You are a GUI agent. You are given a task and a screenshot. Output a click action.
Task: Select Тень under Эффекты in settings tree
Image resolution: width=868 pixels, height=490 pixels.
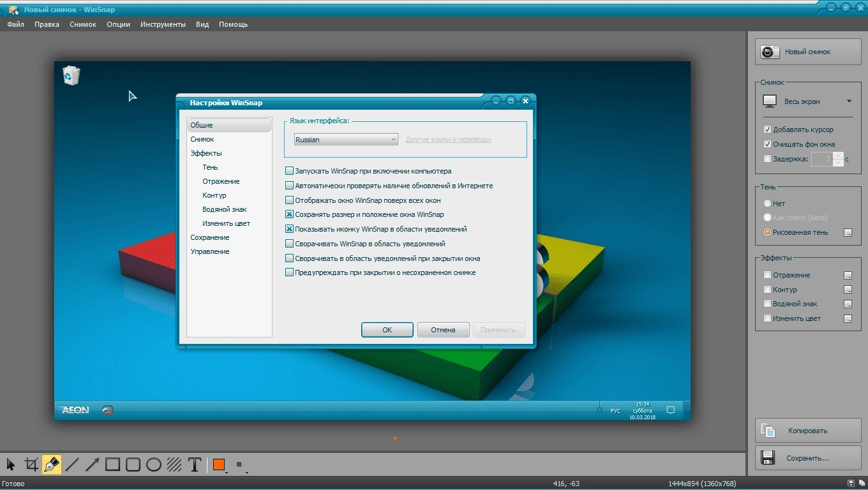210,167
